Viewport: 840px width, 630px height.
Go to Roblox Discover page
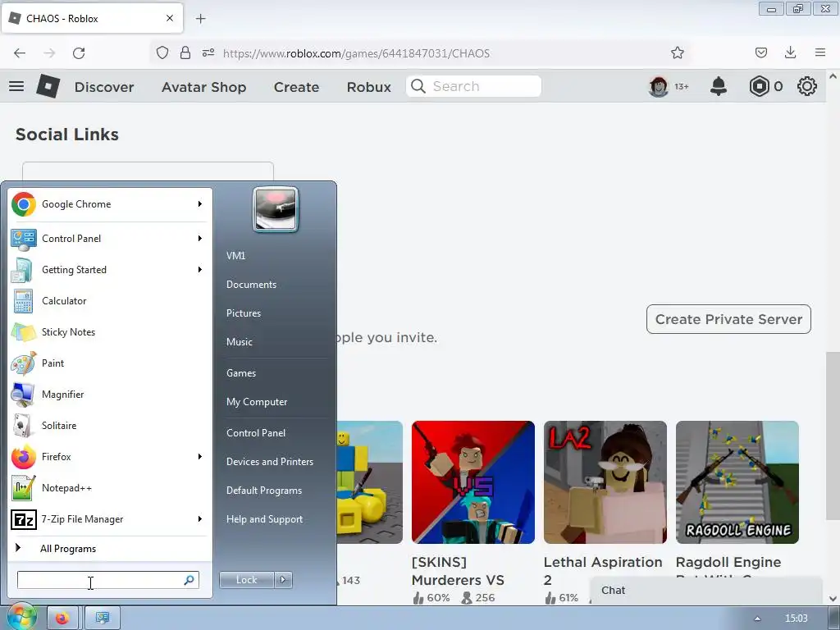(104, 87)
